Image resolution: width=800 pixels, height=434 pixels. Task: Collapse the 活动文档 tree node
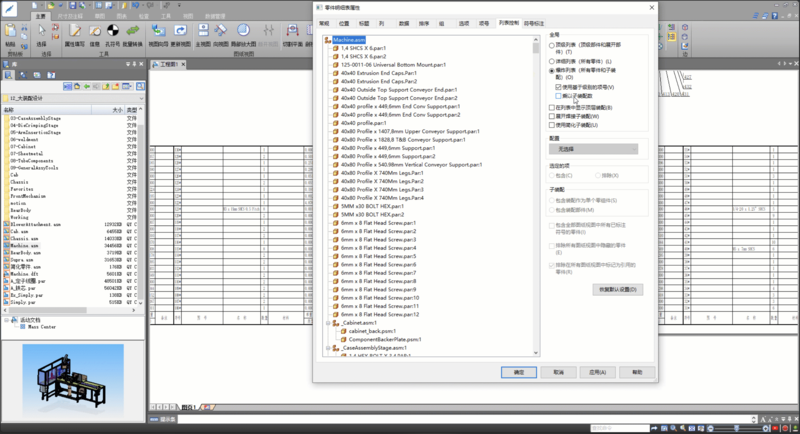coord(7,320)
